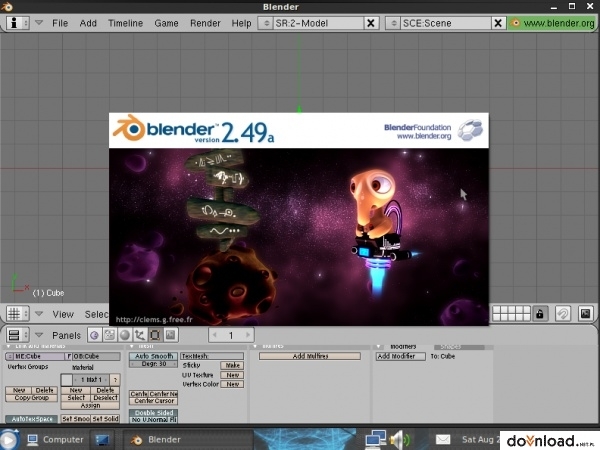Screen dimensions: 600x450
Task: Open the Info window type selector icon
Action: click(18, 23)
